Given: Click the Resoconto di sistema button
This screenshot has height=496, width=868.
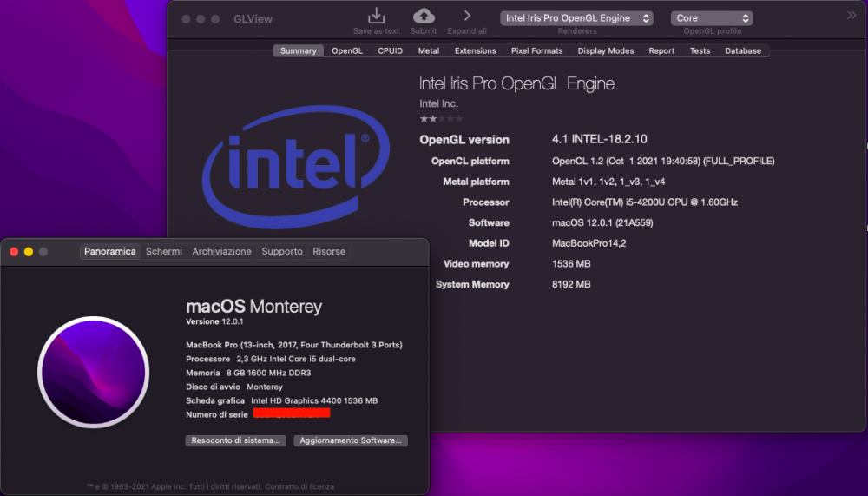Looking at the screenshot, I should (x=236, y=440).
